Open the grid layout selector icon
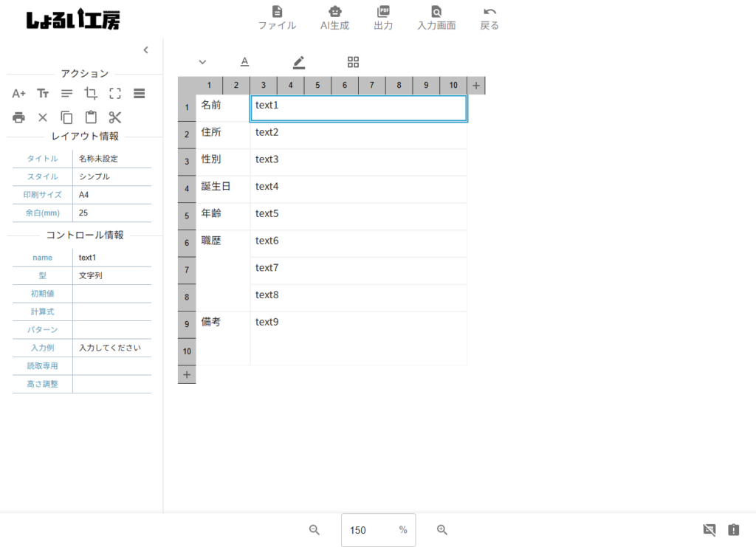 click(x=353, y=63)
